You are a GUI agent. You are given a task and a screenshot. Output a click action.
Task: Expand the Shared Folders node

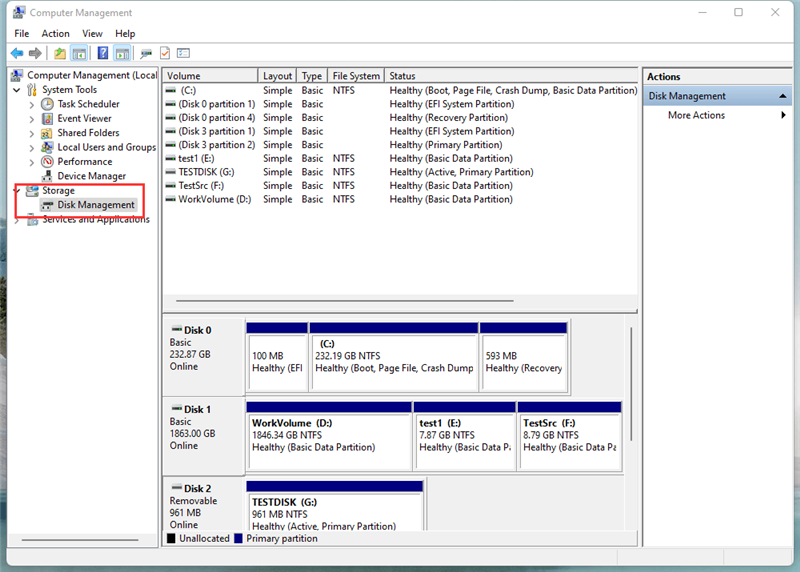[32, 134]
